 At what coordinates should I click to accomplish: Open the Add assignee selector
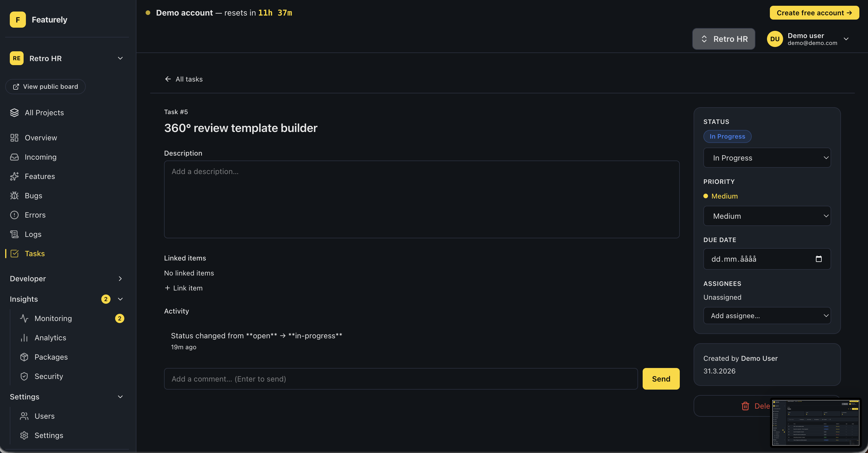pos(767,315)
